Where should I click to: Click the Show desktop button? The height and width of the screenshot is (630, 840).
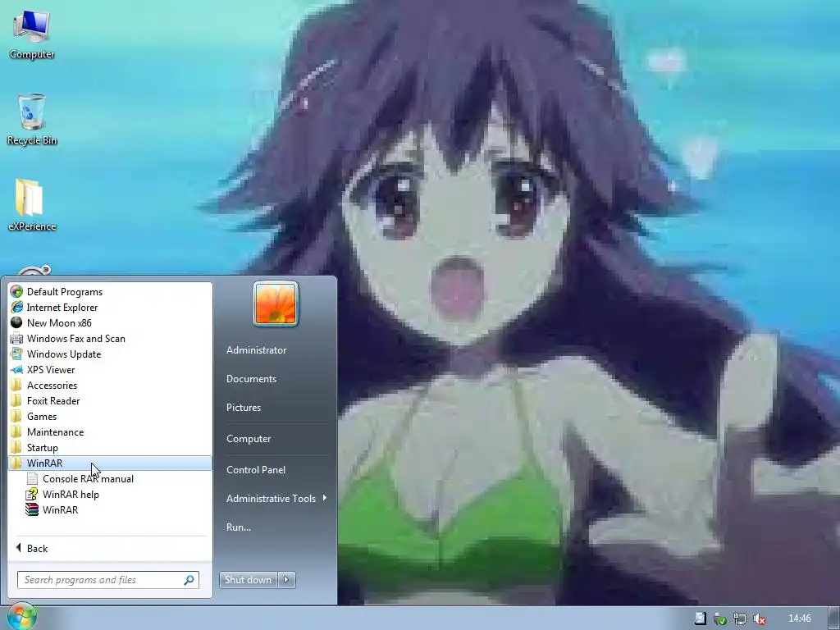pos(834,619)
